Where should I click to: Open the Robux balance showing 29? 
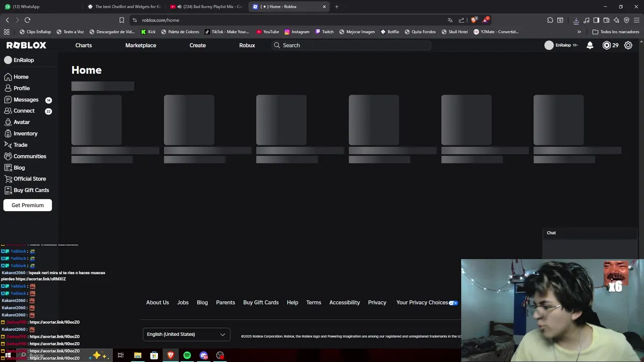pyautogui.click(x=610, y=45)
